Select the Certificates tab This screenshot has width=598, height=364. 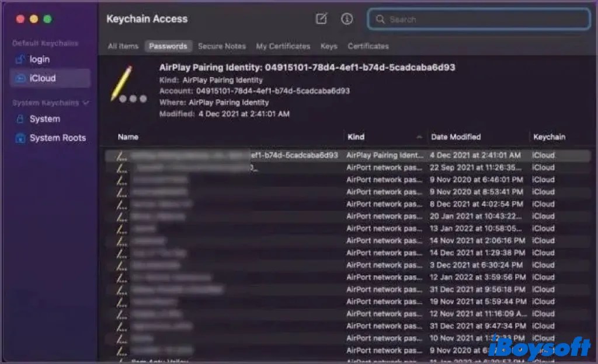click(368, 46)
